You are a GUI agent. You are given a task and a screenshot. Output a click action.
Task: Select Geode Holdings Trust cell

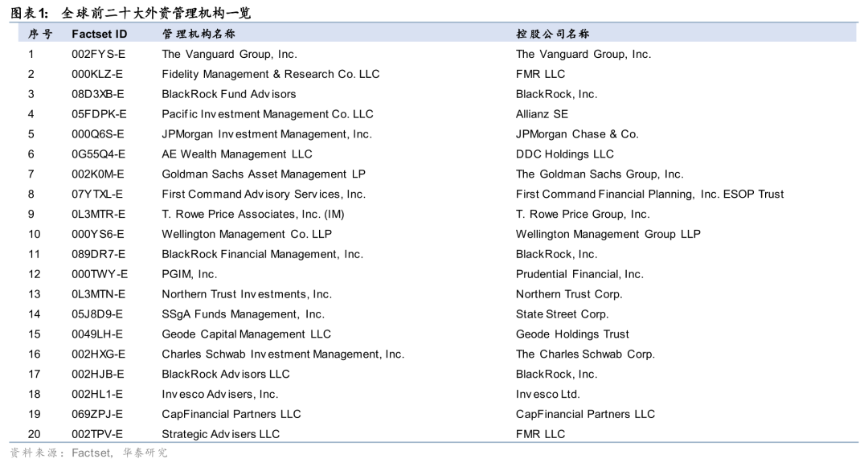point(572,334)
